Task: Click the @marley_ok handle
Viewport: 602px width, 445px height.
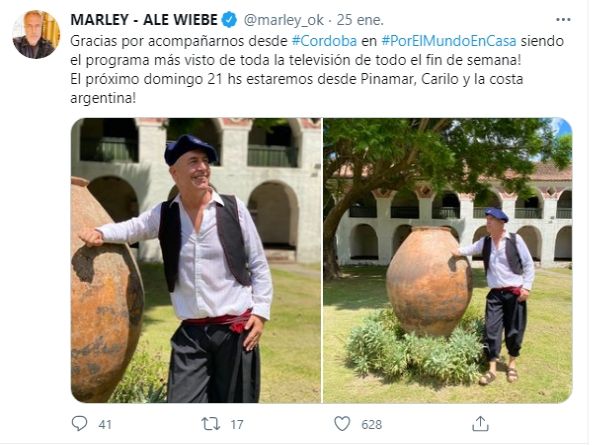Action: (284, 20)
